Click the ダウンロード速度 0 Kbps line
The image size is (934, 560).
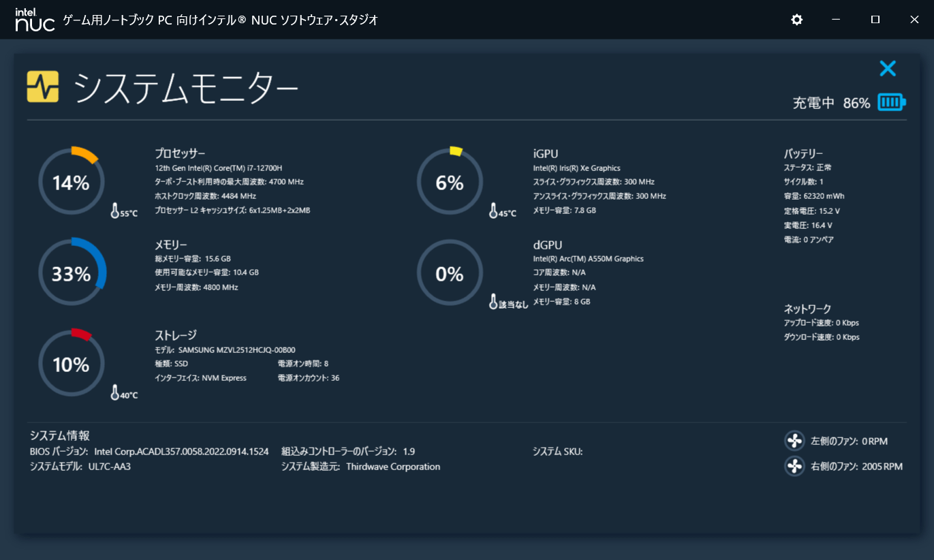point(822,337)
